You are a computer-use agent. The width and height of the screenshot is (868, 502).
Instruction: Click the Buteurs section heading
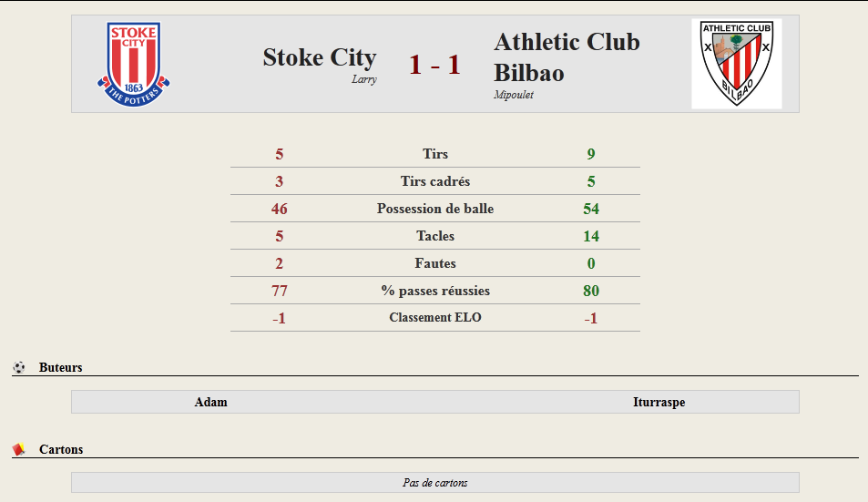click(60, 367)
